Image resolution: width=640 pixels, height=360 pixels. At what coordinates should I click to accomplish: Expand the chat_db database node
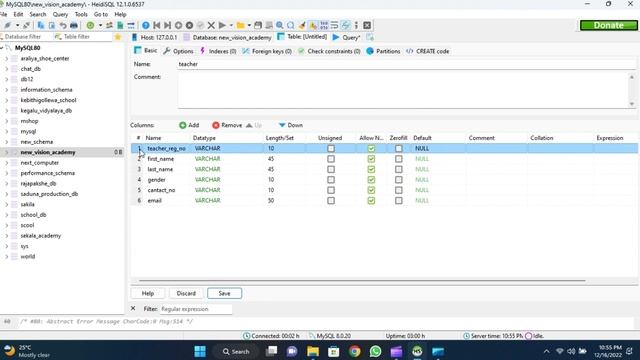pyautogui.click(x=7, y=69)
